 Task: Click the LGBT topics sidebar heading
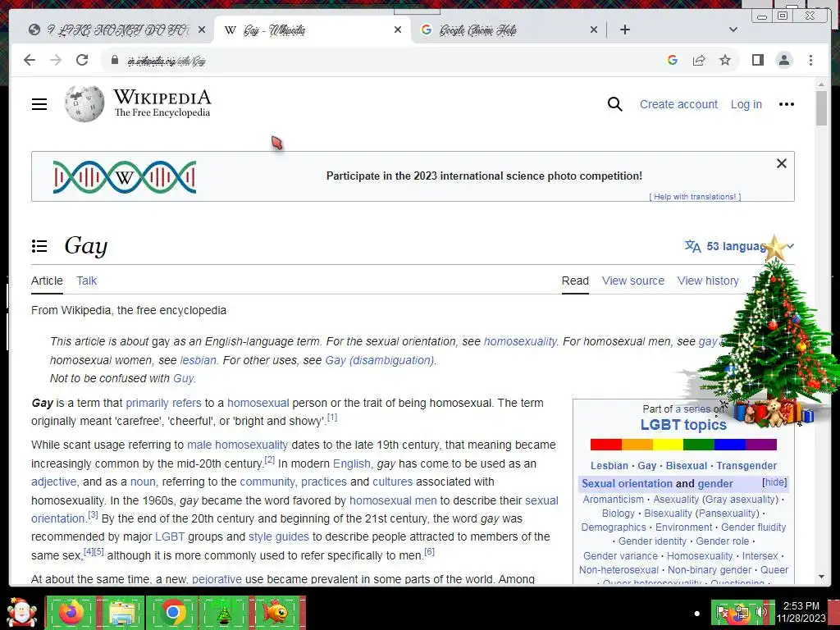click(x=683, y=425)
